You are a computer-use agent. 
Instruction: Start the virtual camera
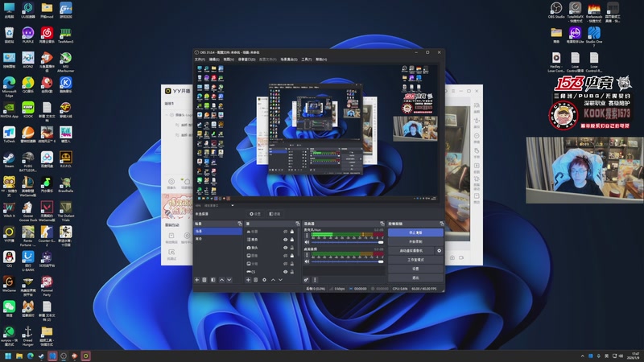pos(411,251)
